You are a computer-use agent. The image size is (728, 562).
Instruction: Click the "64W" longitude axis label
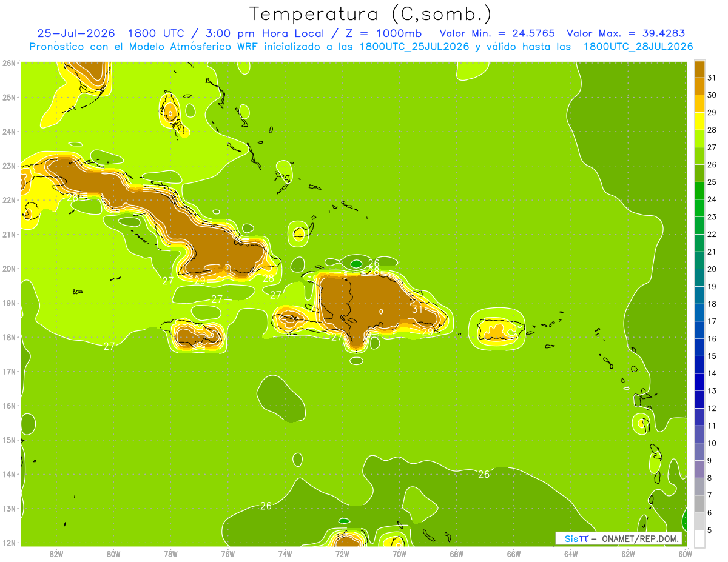click(x=571, y=554)
